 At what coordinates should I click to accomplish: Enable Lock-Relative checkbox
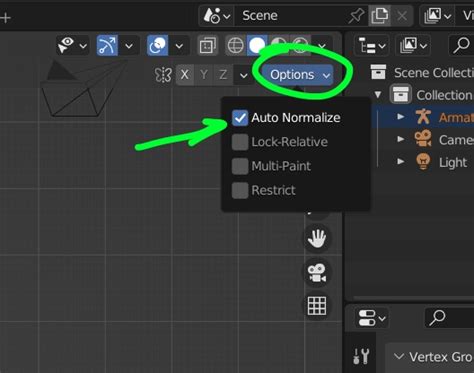point(240,142)
